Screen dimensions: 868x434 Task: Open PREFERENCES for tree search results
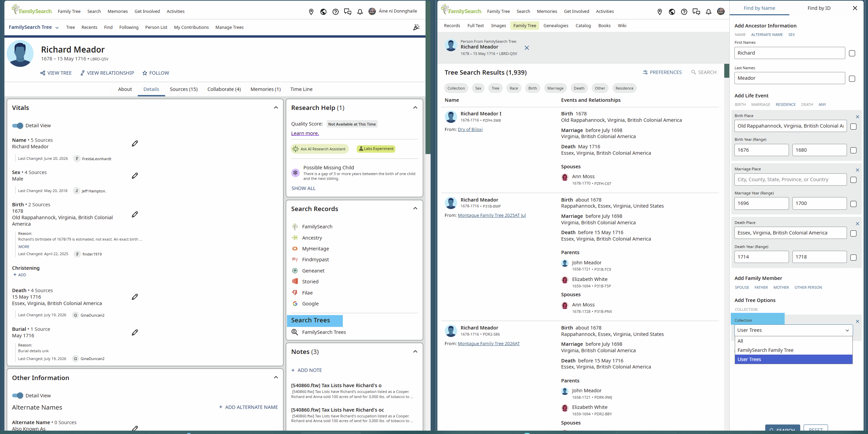coord(662,72)
